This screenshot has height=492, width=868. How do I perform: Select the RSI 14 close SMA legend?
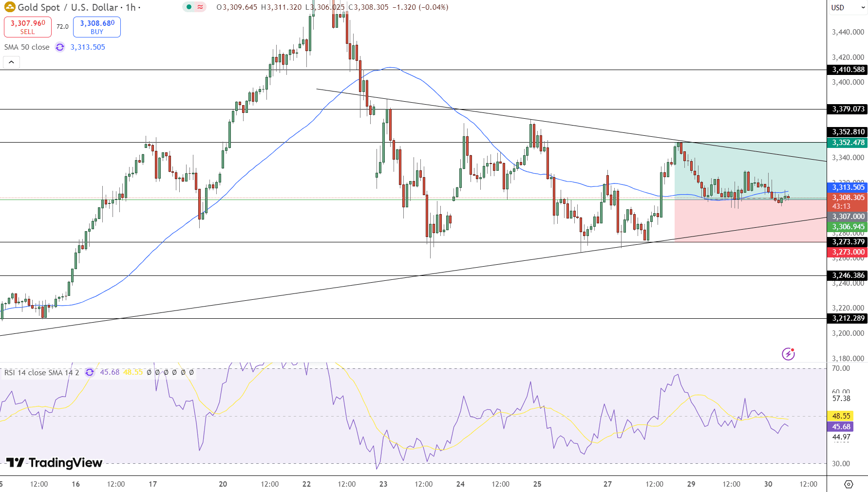pos(41,372)
